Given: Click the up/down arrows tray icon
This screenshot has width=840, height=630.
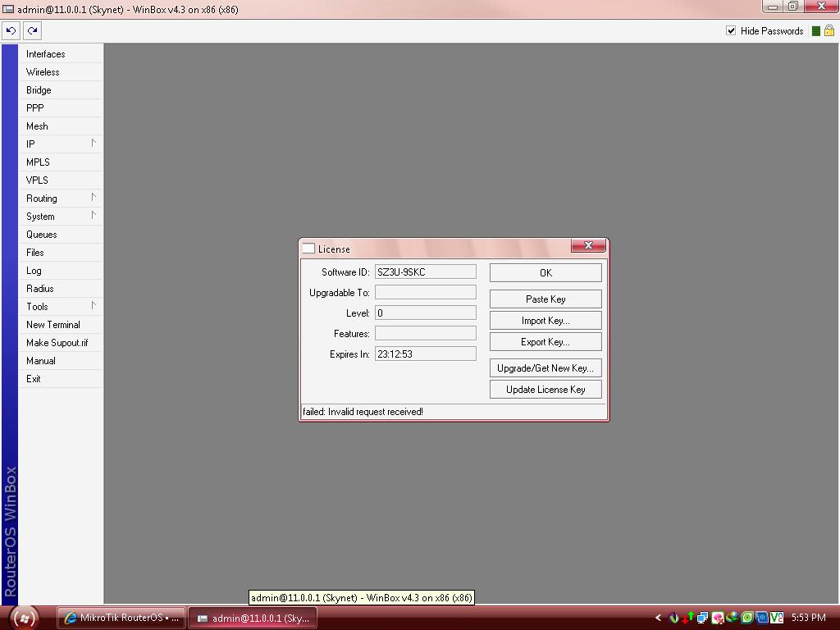Looking at the screenshot, I should (x=687, y=618).
